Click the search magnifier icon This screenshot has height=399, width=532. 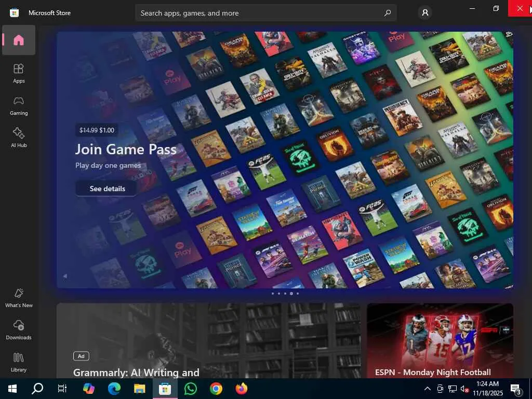click(x=388, y=13)
